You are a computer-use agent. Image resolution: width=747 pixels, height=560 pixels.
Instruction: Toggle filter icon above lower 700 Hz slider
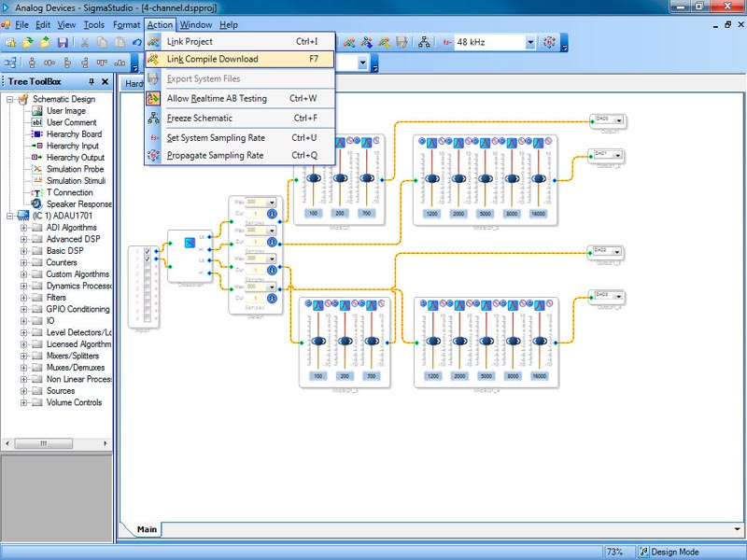pyautogui.click(x=372, y=305)
